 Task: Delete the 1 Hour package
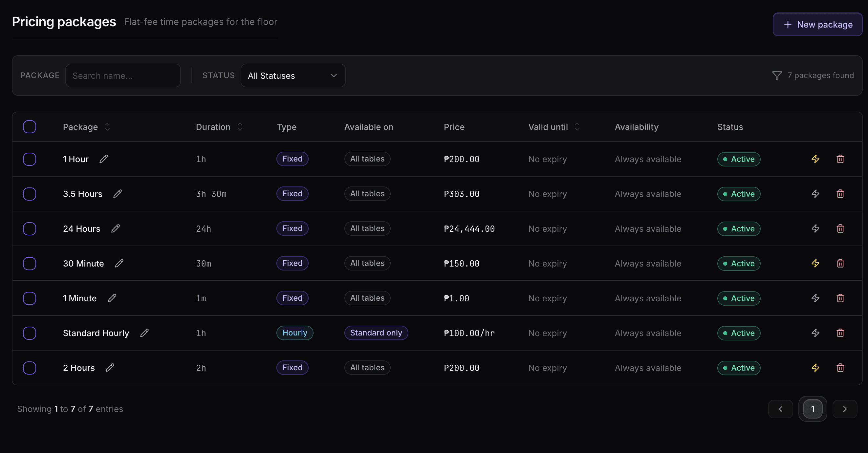840,159
